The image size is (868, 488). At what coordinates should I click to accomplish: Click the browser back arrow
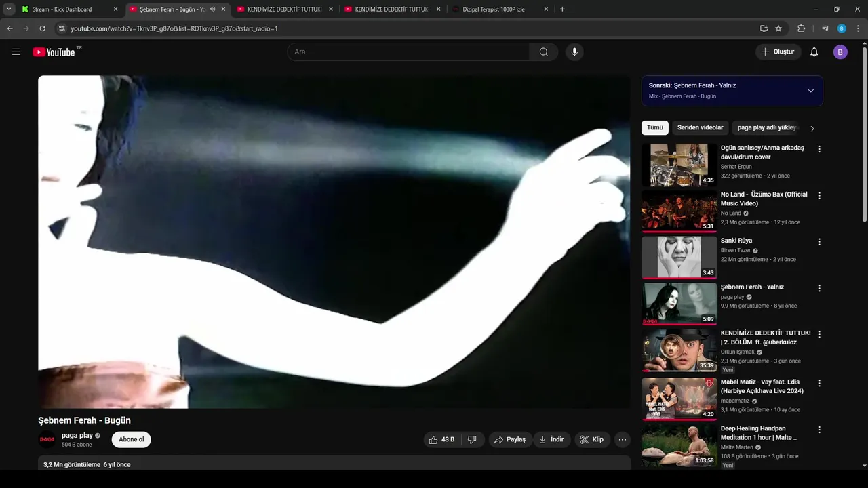(x=9, y=28)
